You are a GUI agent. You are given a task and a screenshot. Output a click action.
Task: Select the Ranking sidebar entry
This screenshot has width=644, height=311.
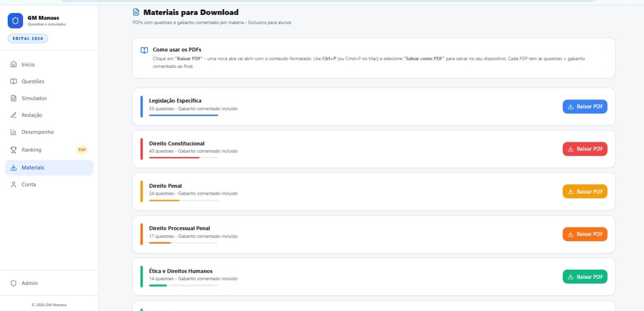pos(49,149)
